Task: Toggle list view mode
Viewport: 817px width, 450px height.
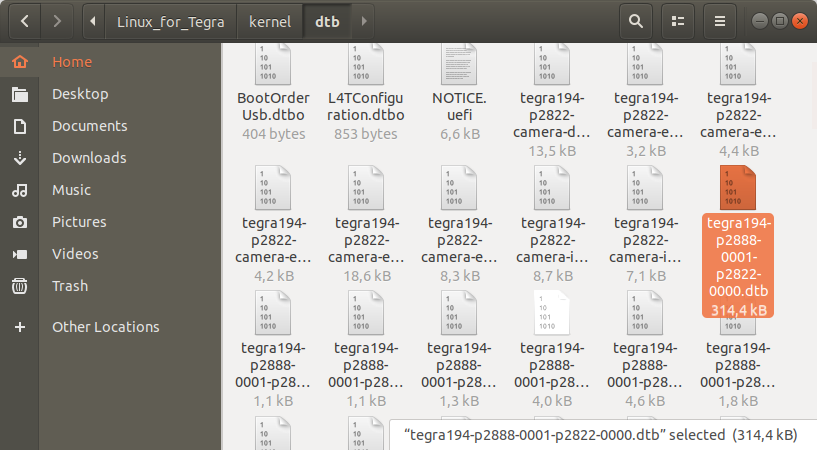Action: (678, 21)
